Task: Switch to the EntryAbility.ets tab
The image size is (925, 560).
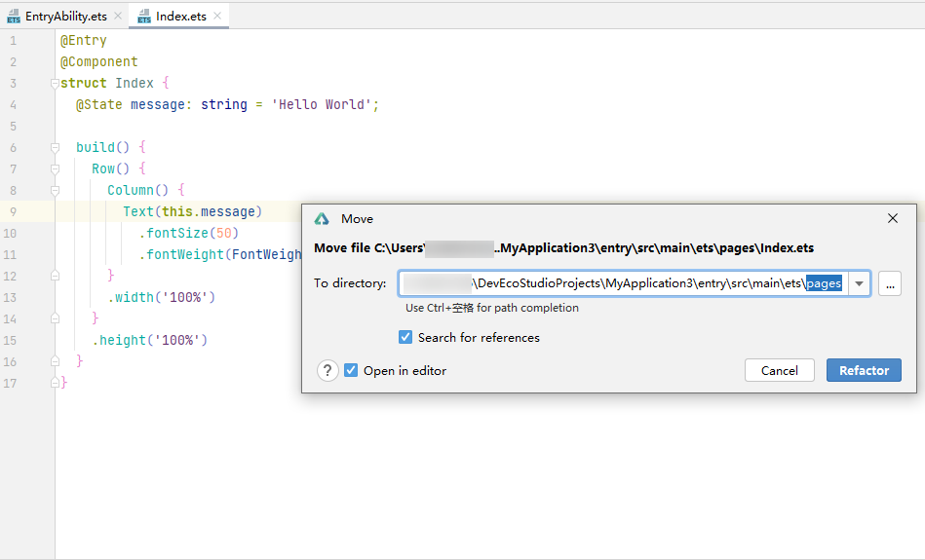Action: (65, 16)
